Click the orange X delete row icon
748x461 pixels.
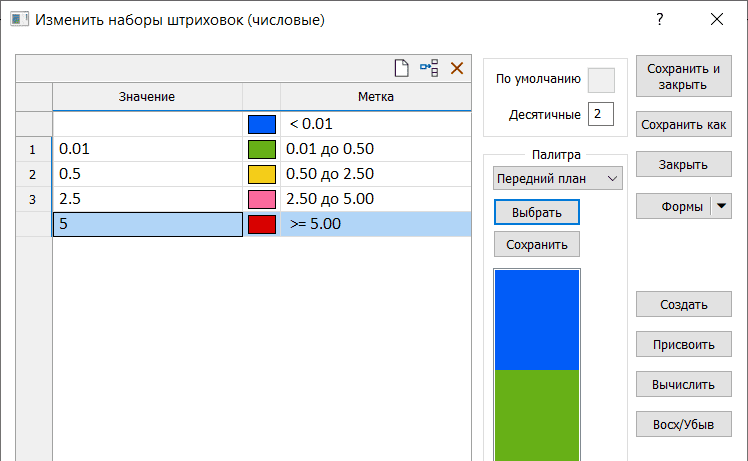pyautogui.click(x=457, y=68)
